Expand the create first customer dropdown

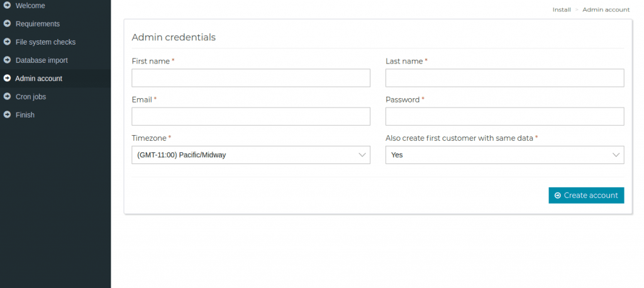click(x=504, y=155)
